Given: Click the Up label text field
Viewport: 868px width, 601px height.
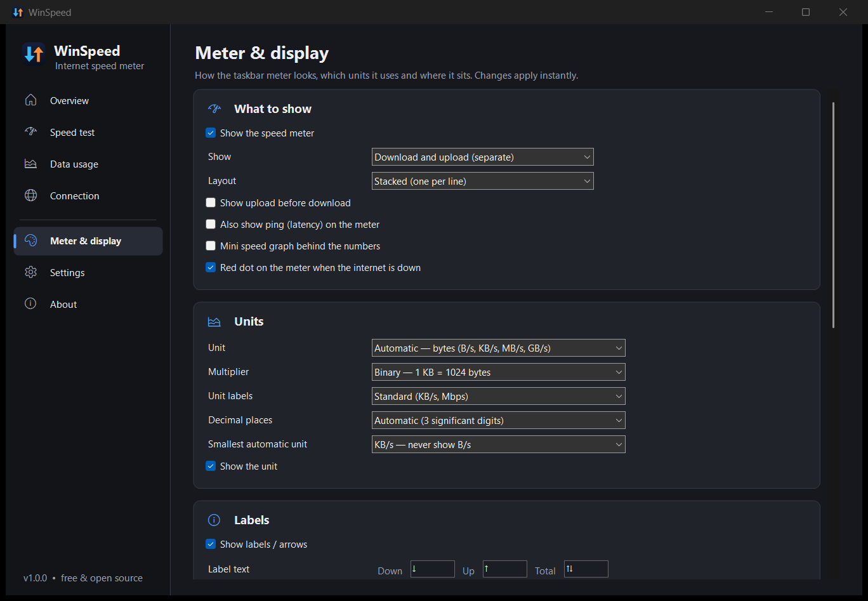Looking at the screenshot, I should coord(505,569).
